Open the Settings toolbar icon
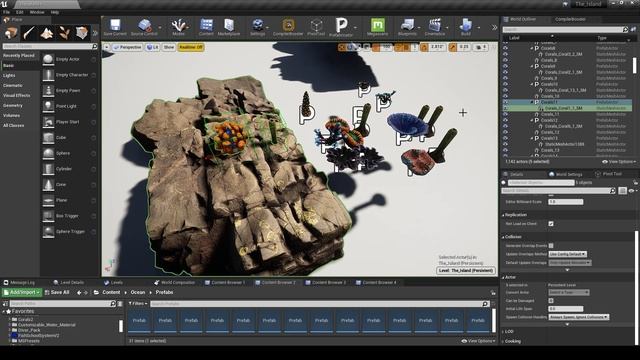This screenshot has width=640, height=360. (x=258, y=27)
